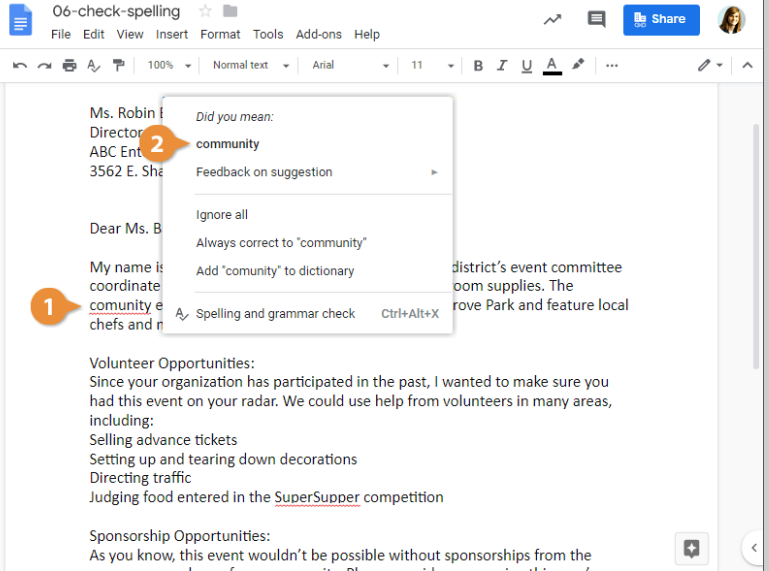Open the Help menu

[x=367, y=34]
